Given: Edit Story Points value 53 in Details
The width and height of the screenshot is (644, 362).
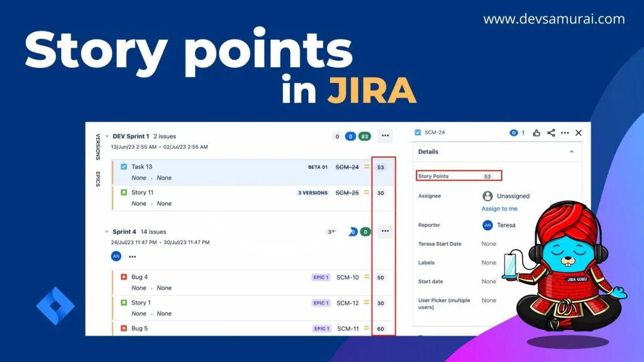Looking at the screenshot, I should click(x=487, y=176).
